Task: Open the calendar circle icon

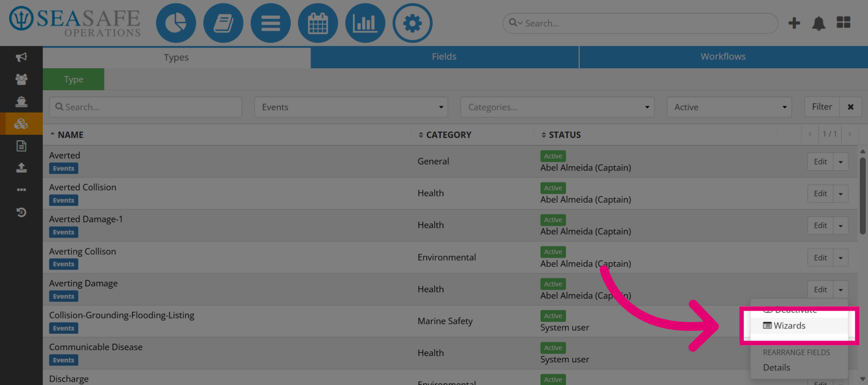Action: (318, 23)
